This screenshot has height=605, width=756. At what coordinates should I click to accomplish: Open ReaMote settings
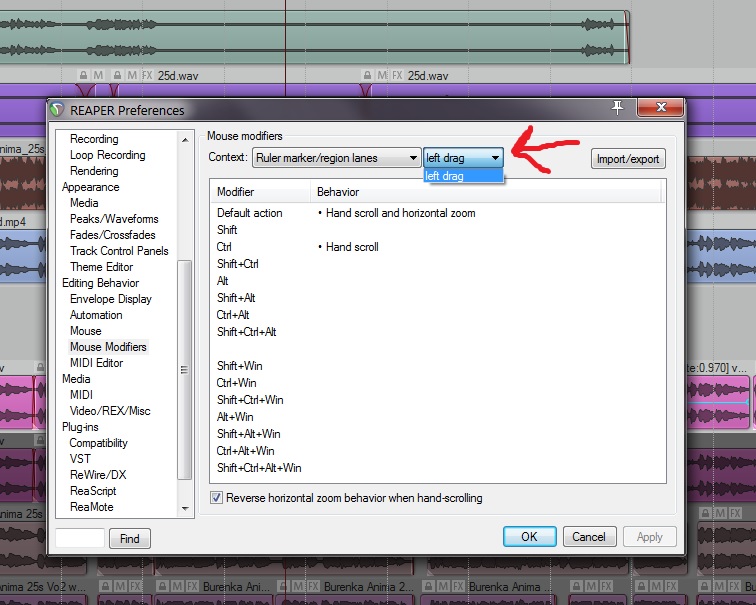(92, 507)
